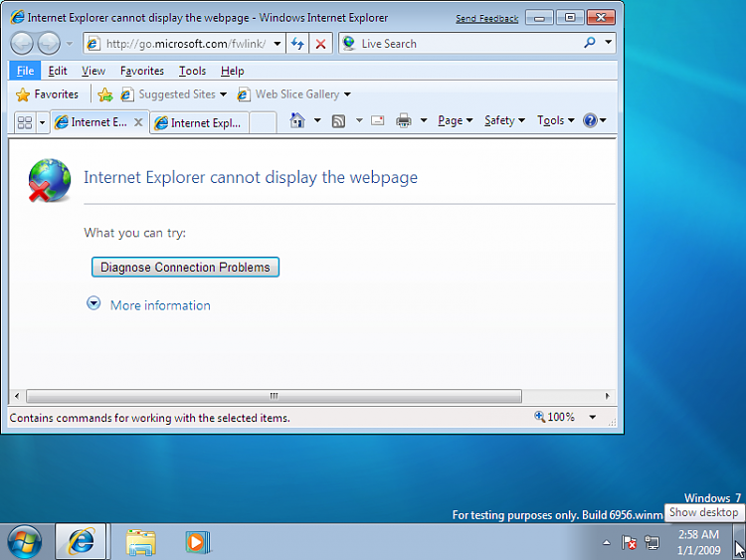
Task: Minimize the Internet Explorer window
Action: click(539, 18)
